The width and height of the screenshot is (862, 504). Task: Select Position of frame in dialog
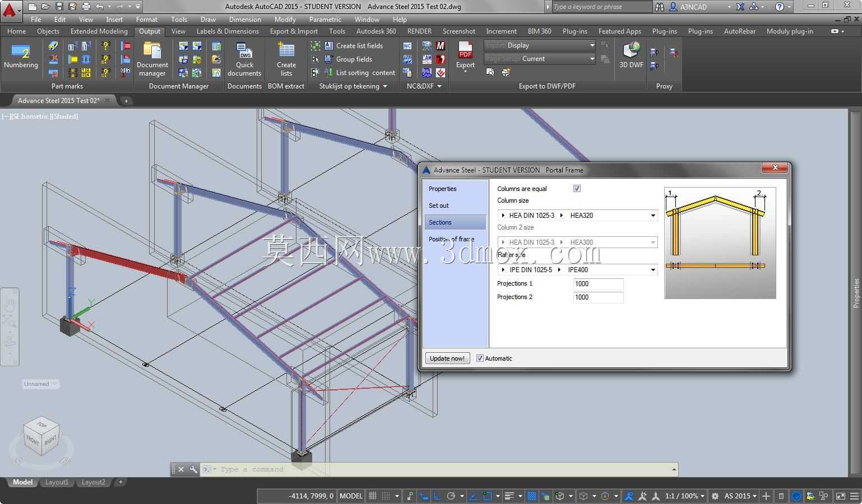coord(455,239)
